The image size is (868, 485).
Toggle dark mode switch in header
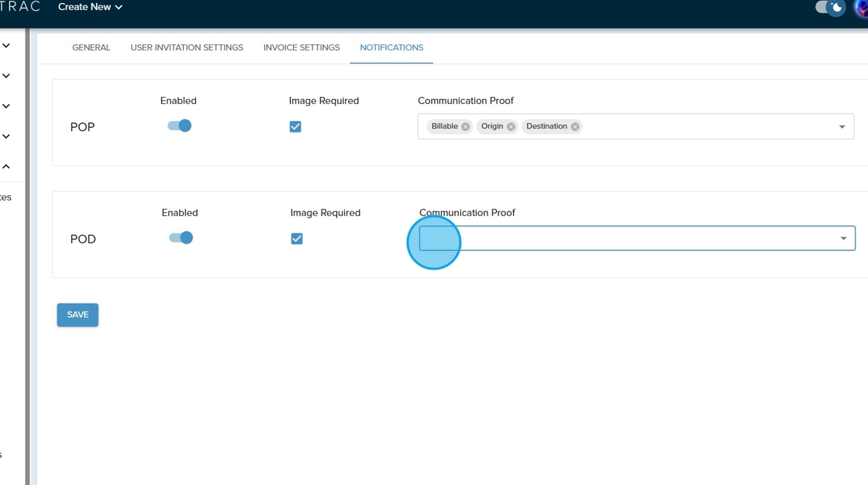(x=830, y=8)
